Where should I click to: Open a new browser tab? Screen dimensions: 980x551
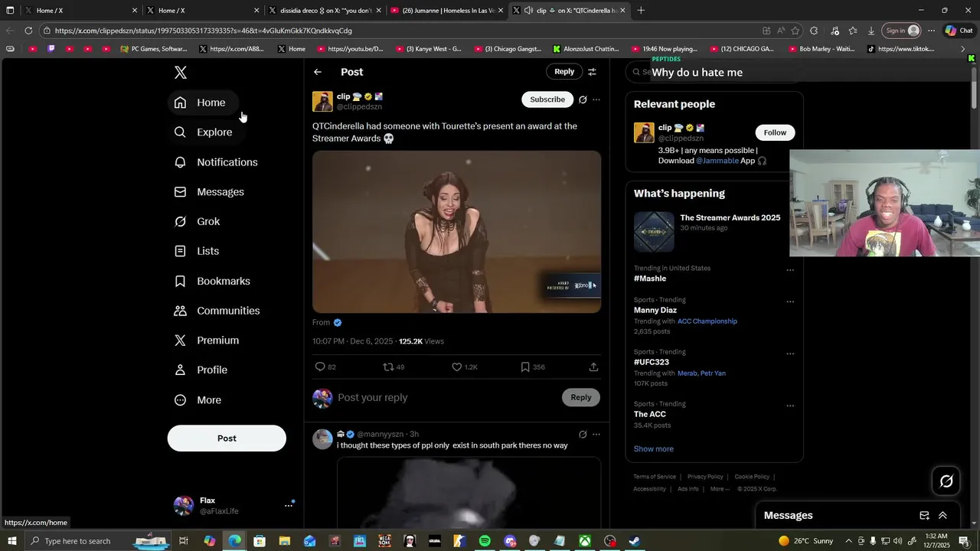click(641, 11)
